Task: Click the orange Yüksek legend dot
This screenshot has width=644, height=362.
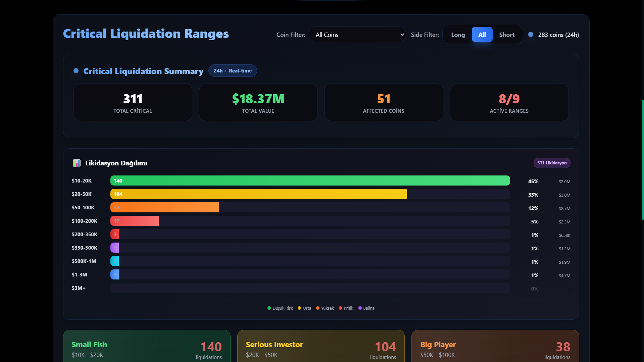Action: [318, 308]
